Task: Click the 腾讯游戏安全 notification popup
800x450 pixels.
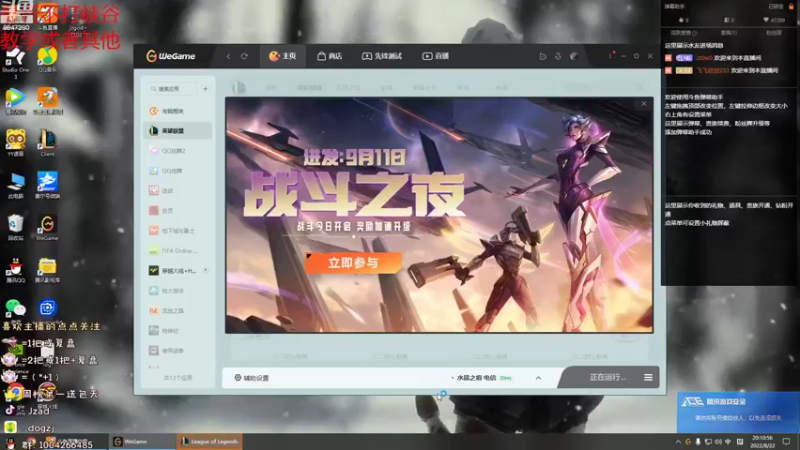Action: [x=738, y=412]
